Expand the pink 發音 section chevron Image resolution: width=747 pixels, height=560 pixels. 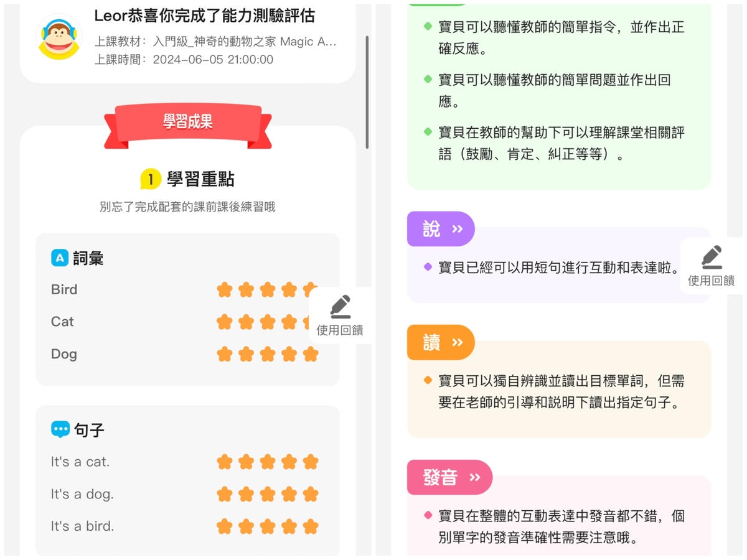[475, 477]
